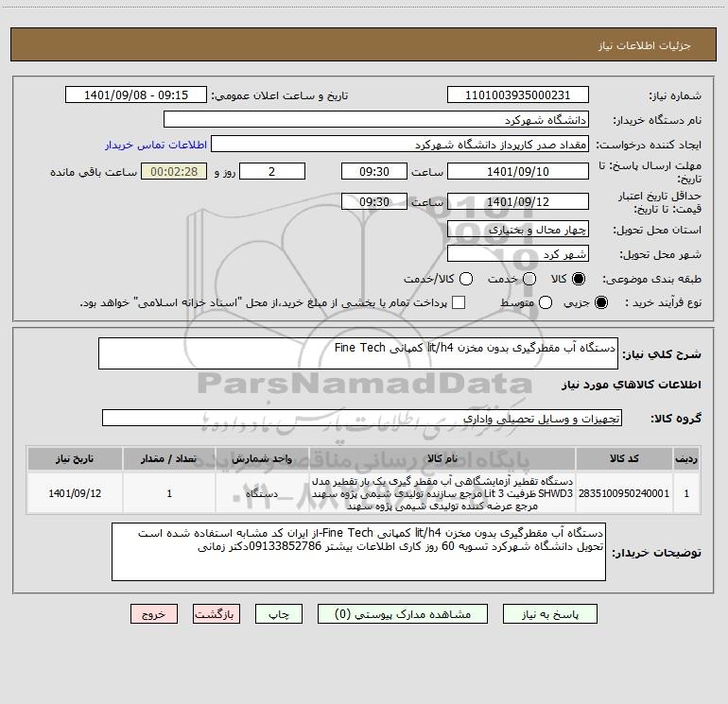Viewport: 728px width, 704px height.
Task: Click the ردیف column header
Action: (x=686, y=458)
